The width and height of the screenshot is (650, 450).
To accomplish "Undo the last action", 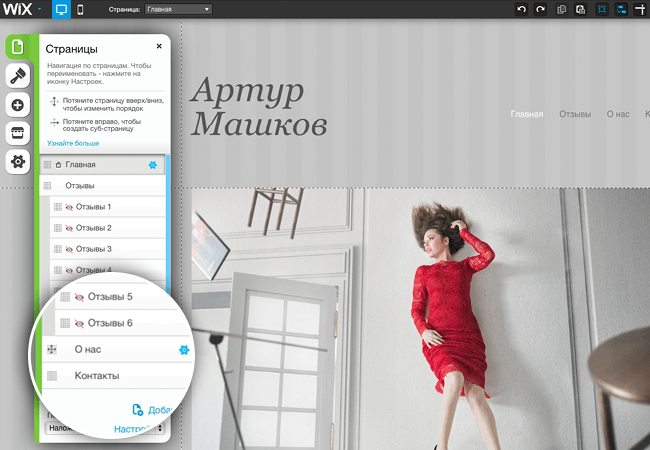I will click(521, 9).
